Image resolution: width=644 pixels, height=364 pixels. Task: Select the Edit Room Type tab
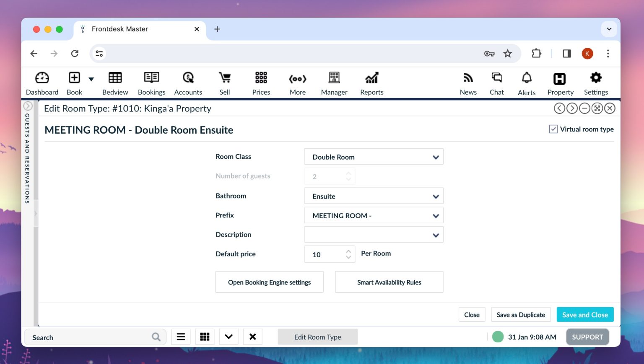(317, 337)
